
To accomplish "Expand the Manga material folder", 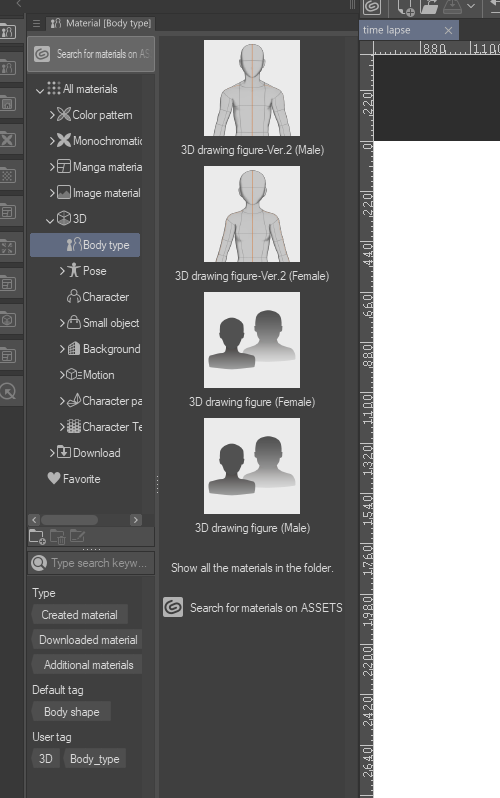I will 52,166.
